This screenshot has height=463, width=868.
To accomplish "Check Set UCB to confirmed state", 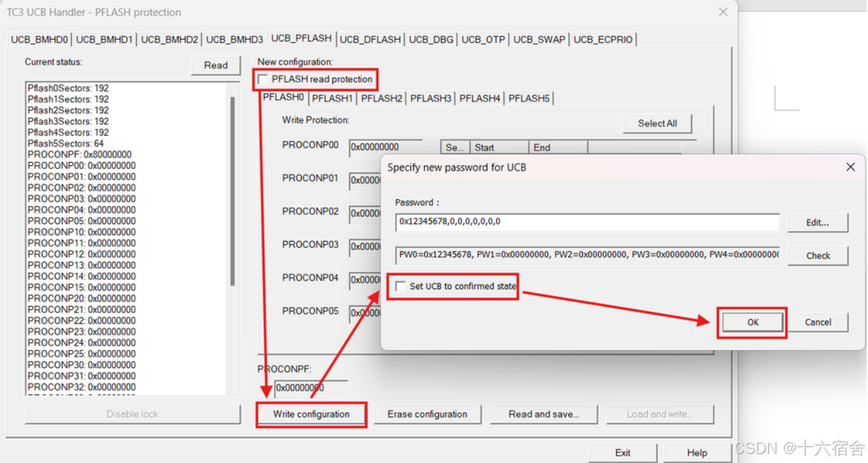I will 401,286.
